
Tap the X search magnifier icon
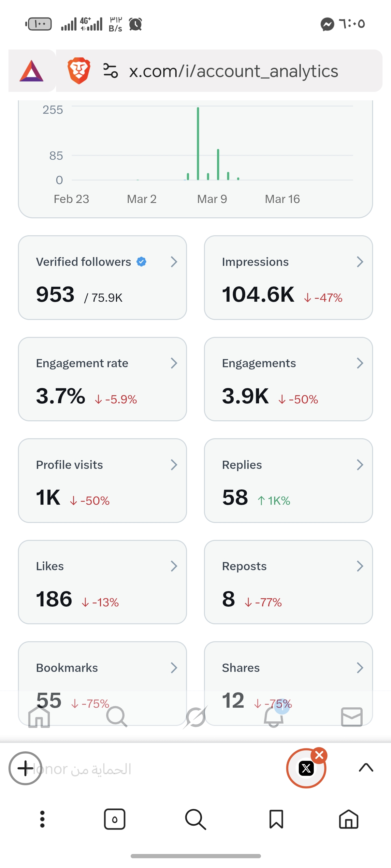[117, 717]
